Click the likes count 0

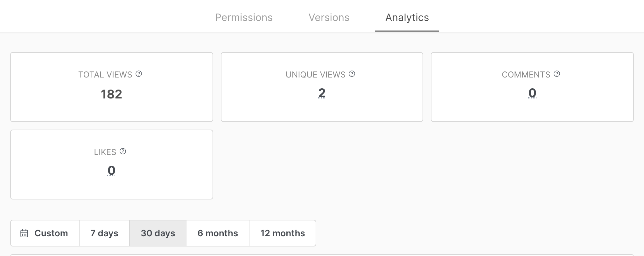point(111,171)
